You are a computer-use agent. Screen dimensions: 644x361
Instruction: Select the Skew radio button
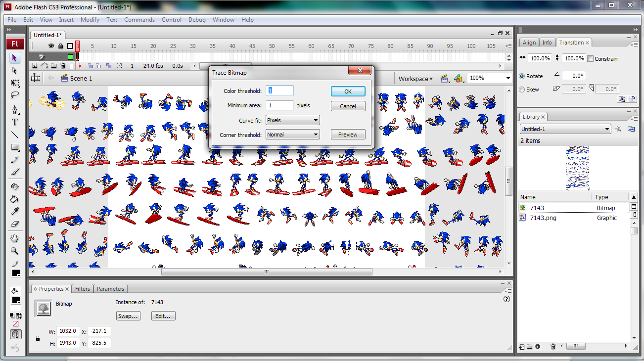(x=523, y=89)
